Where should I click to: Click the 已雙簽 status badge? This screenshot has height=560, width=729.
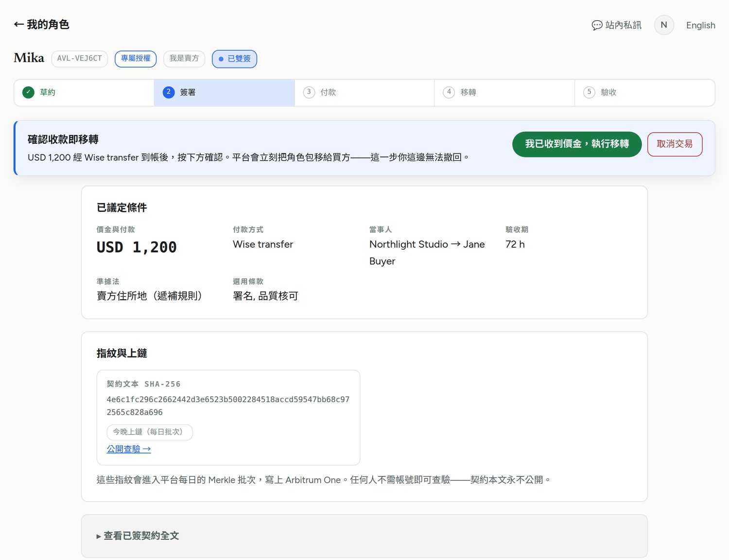point(235,59)
